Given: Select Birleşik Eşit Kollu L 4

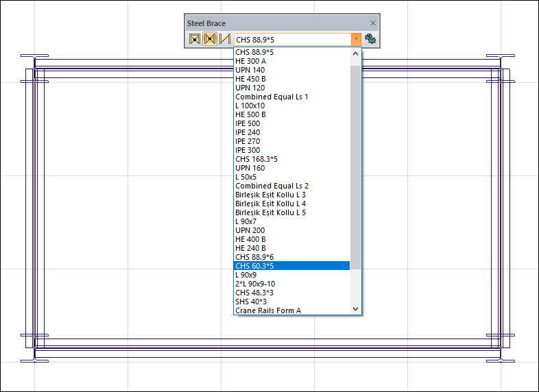Looking at the screenshot, I should [270, 204].
